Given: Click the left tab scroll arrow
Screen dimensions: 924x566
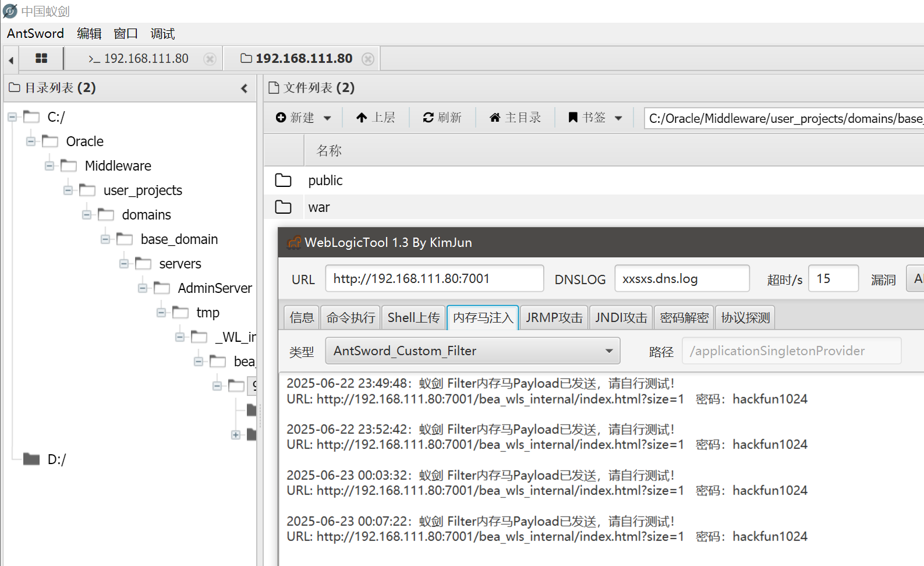Looking at the screenshot, I should (11, 60).
